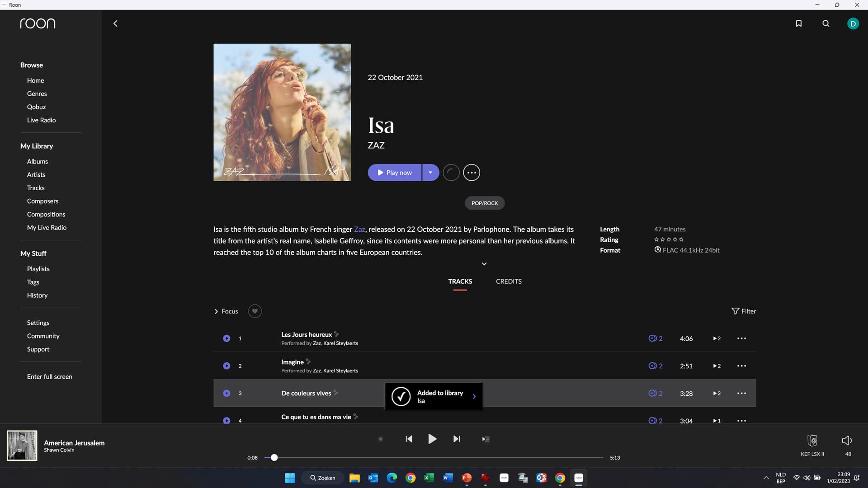Toggle the heart favorites filter
The height and width of the screenshot is (488, 868).
(x=255, y=311)
